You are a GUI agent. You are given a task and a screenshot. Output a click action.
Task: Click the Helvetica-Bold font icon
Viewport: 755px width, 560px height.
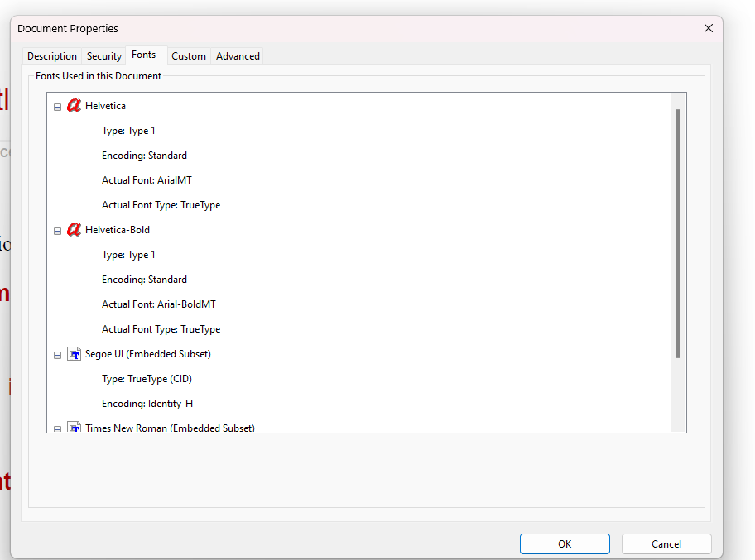click(74, 230)
